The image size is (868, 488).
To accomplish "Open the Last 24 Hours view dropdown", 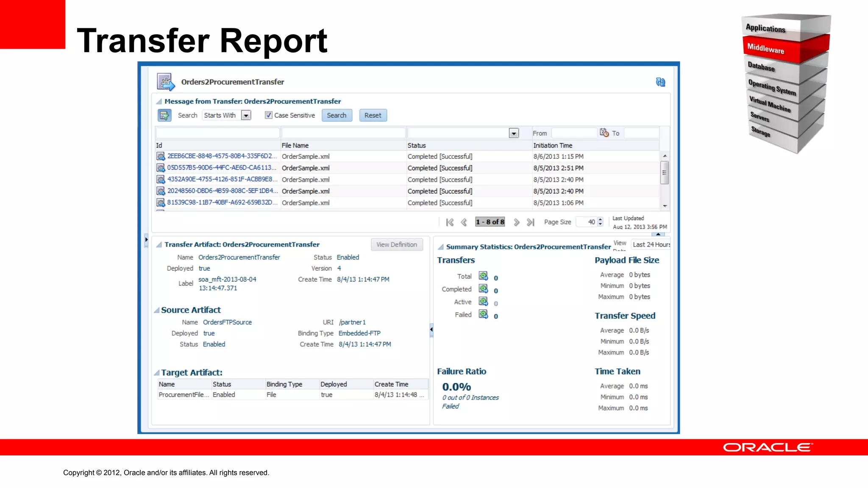I will pos(651,244).
